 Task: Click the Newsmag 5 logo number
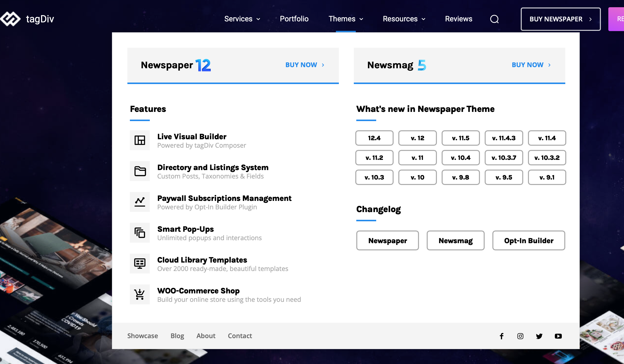pyautogui.click(x=422, y=65)
